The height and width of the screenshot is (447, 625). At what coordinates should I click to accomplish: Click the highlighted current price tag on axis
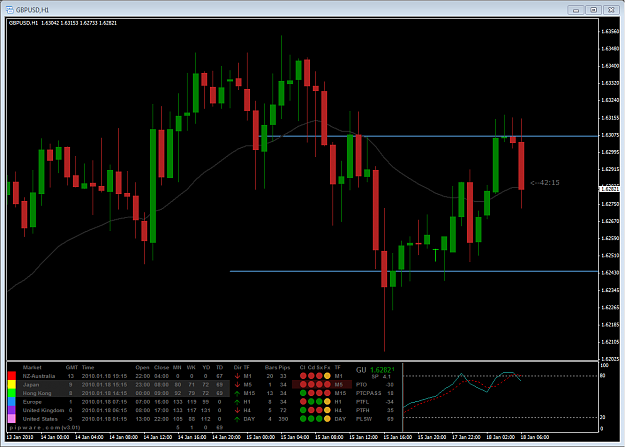tap(610, 189)
